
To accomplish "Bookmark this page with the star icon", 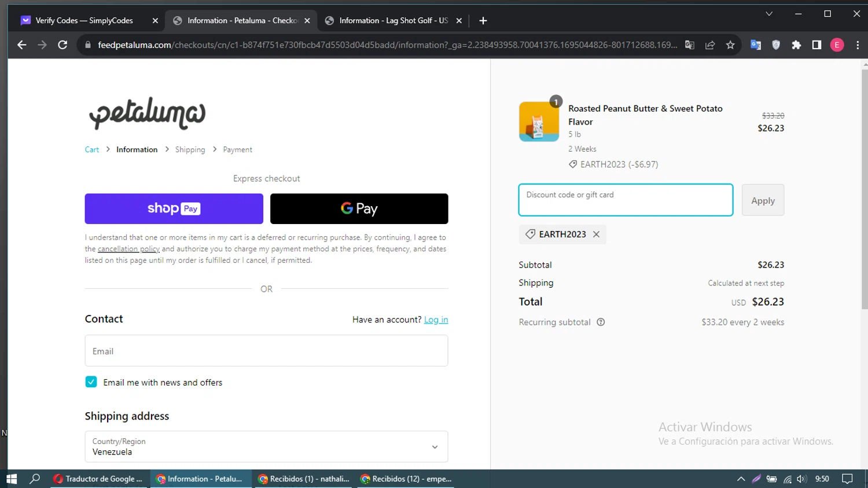I will pos(730,45).
